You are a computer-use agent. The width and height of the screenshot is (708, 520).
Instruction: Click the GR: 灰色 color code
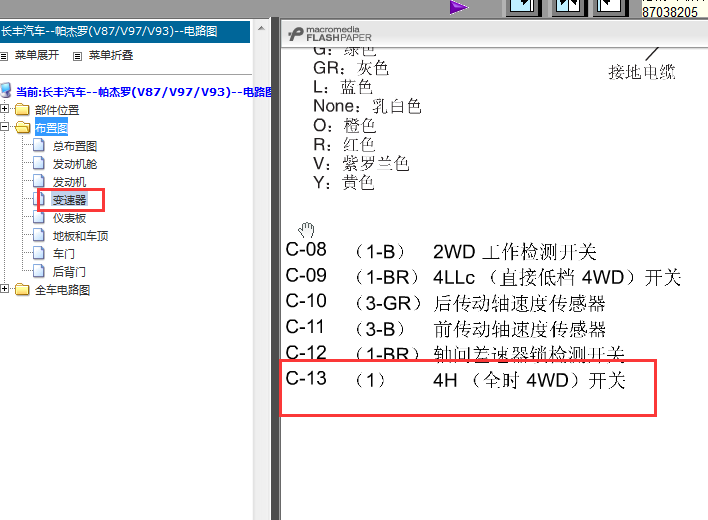pos(351,68)
